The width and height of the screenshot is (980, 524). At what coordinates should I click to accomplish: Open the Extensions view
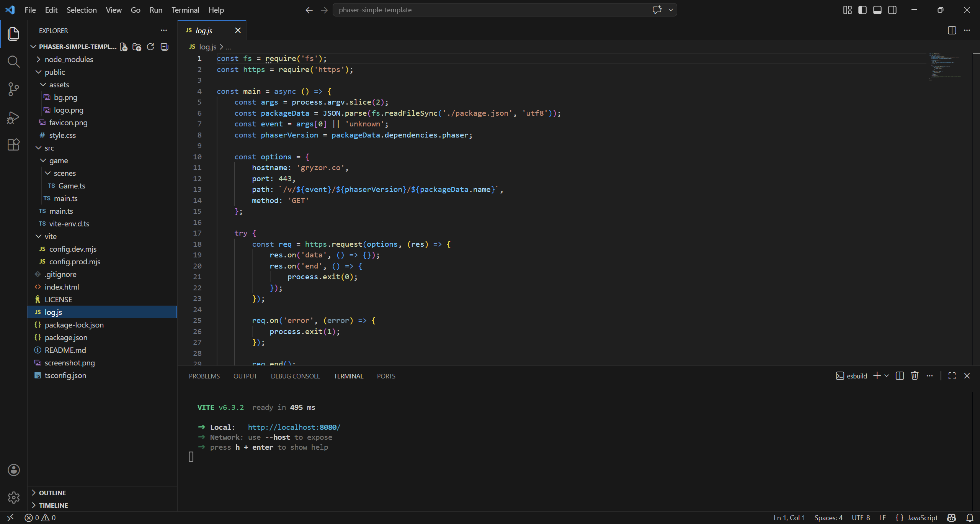tap(13, 145)
